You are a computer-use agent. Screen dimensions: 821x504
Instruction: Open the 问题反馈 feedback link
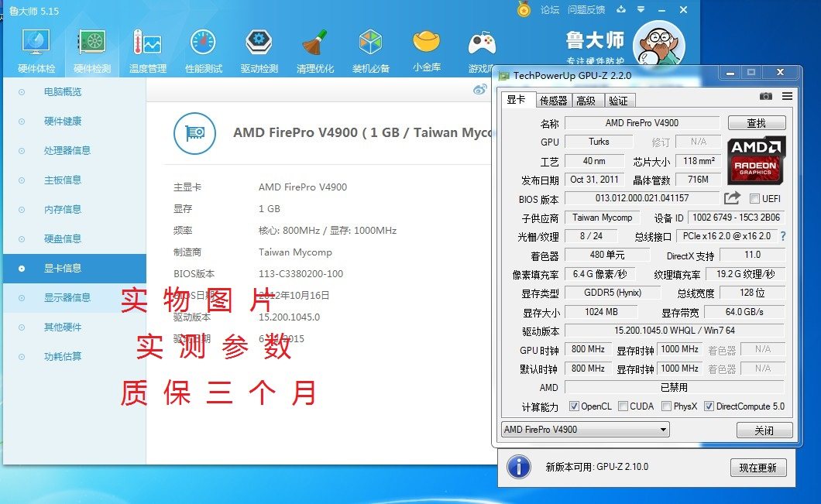(x=586, y=10)
